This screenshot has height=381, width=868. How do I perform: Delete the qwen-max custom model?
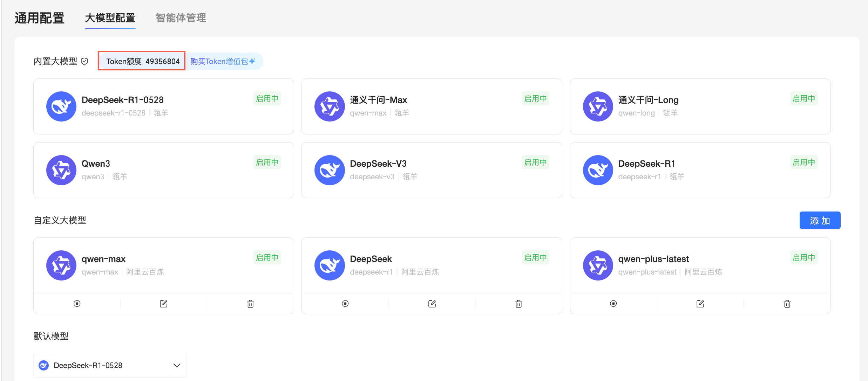click(x=250, y=304)
